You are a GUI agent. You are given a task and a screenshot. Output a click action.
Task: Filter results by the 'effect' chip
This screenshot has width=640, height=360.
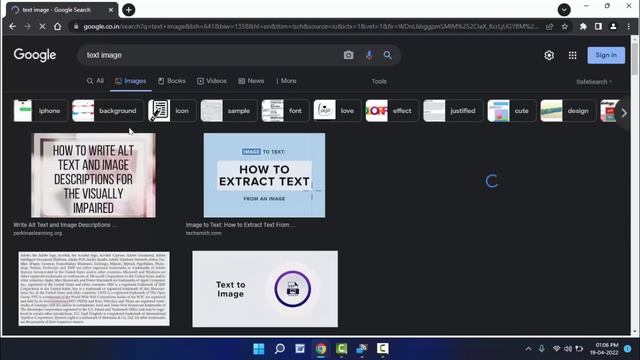(x=392, y=111)
